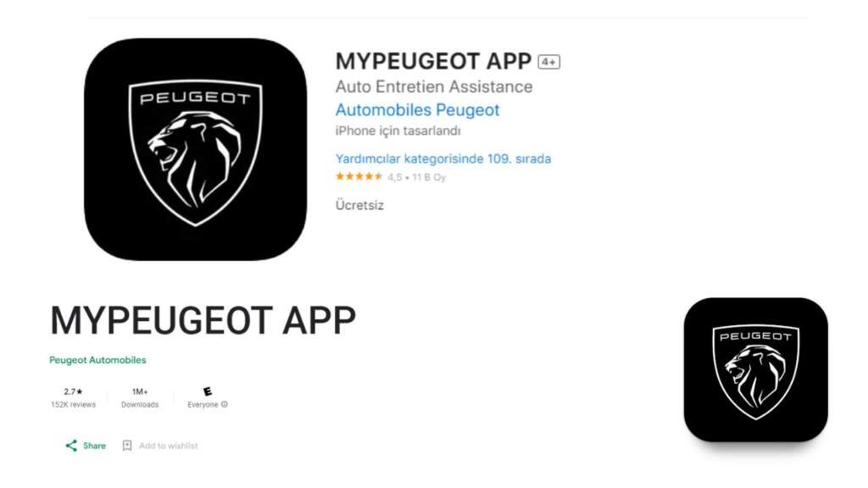The image size is (868, 488).
Task: Click the 4+ age rating badge
Action: point(548,62)
